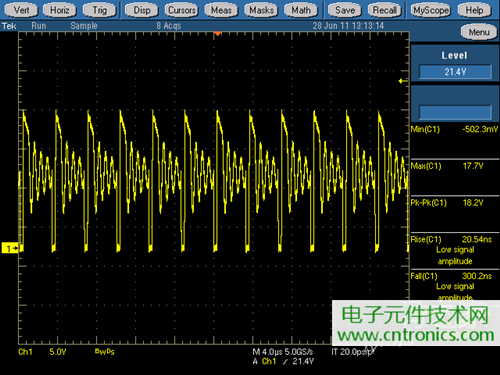This screenshot has width=500, height=375.
Task: Open the Cursors menu button
Action: tap(182, 10)
